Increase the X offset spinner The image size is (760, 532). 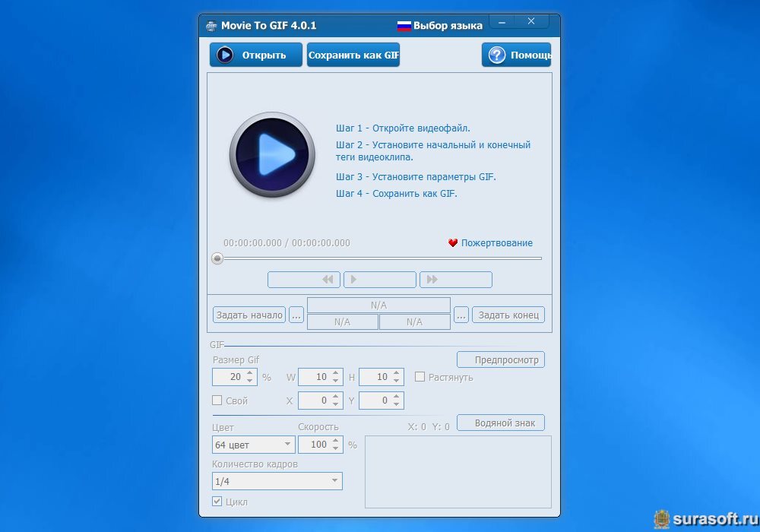(x=335, y=397)
